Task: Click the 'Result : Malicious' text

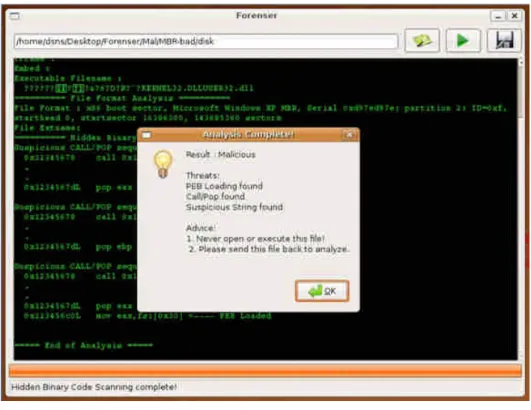Action: (220, 155)
